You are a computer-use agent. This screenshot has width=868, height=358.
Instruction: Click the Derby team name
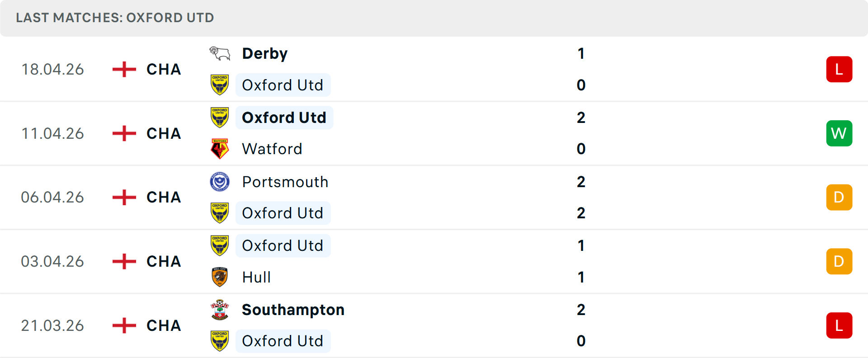coord(264,53)
